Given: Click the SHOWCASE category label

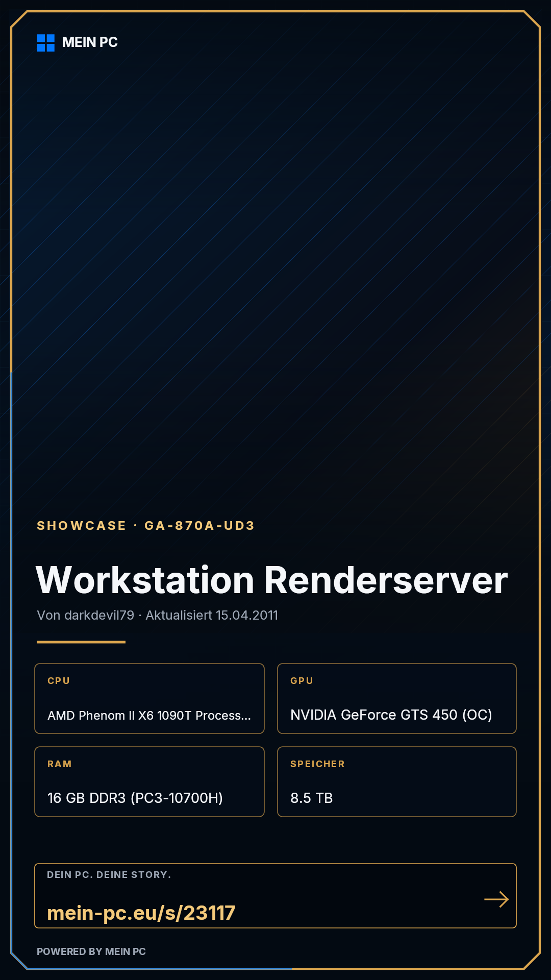Looking at the screenshot, I should click(x=81, y=526).
